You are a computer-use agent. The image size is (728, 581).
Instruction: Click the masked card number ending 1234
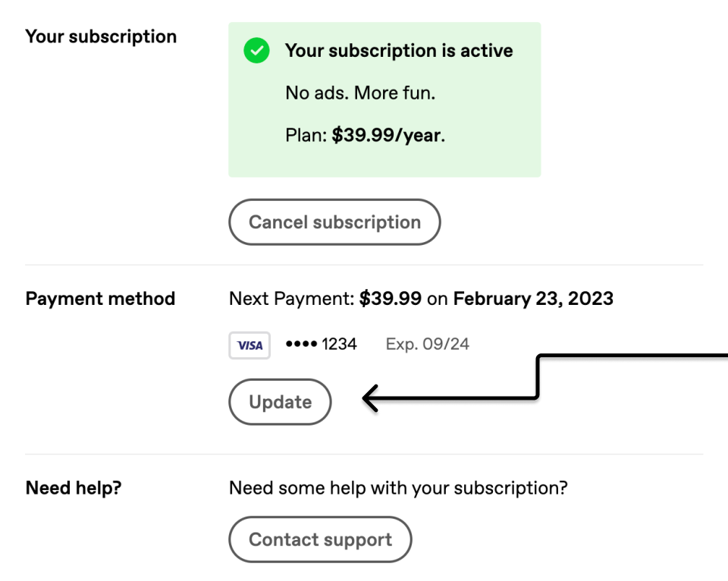pyautogui.click(x=321, y=344)
